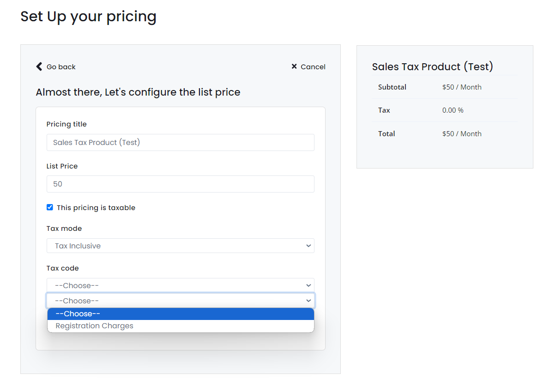This screenshot has height=392, width=550.
Task: Click the Cancel link text
Action: coord(313,66)
